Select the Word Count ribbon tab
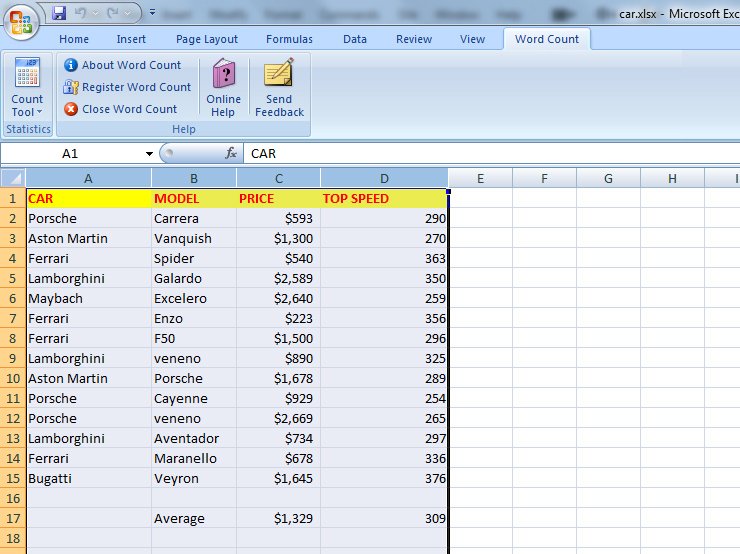This screenshot has height=554, width=740. [547, 39]
